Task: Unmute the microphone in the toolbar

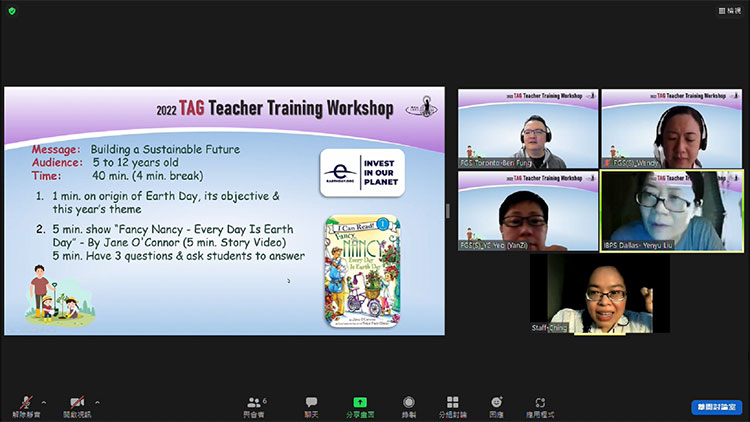Action: pos(26,402)
